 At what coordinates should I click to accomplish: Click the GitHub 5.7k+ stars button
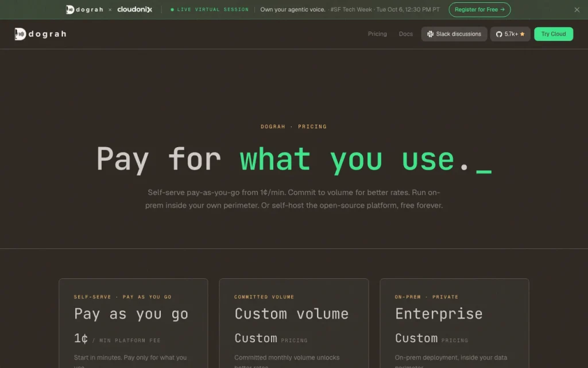510,34
